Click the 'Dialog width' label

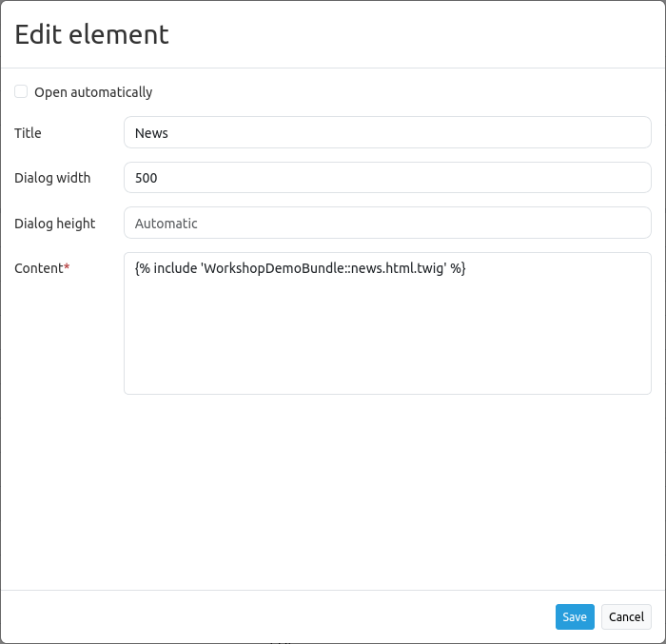52,178
